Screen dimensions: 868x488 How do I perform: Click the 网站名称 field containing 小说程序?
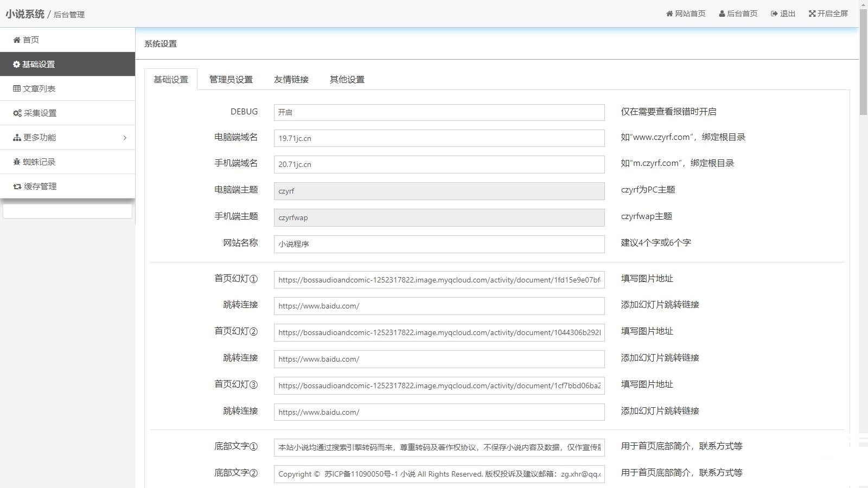tap(439, 244)
